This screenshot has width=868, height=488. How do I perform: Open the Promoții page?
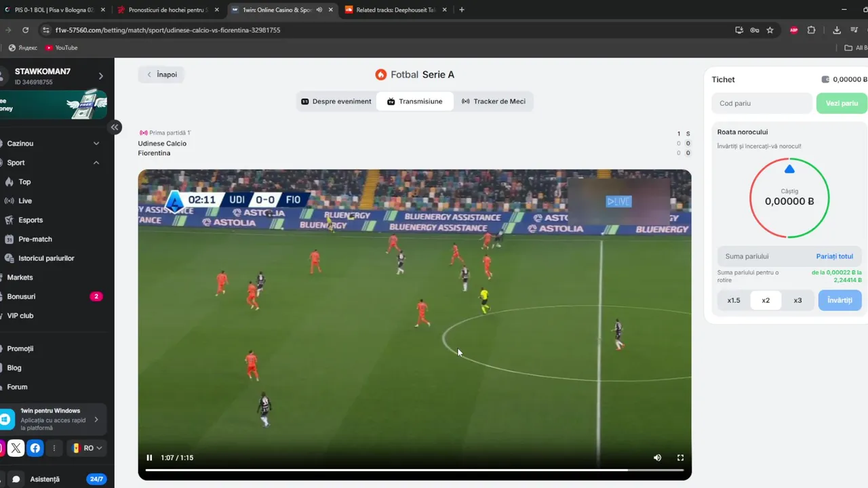click(20, 348)
